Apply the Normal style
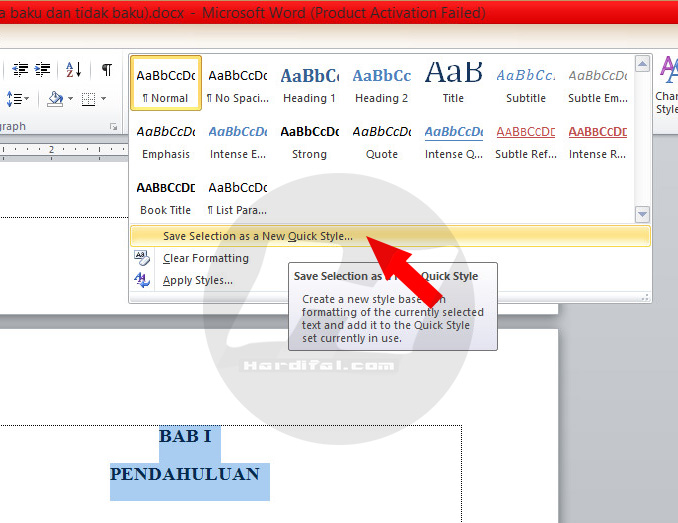The height and width of the screenshot is (523, 678). (x=166, y=83)
